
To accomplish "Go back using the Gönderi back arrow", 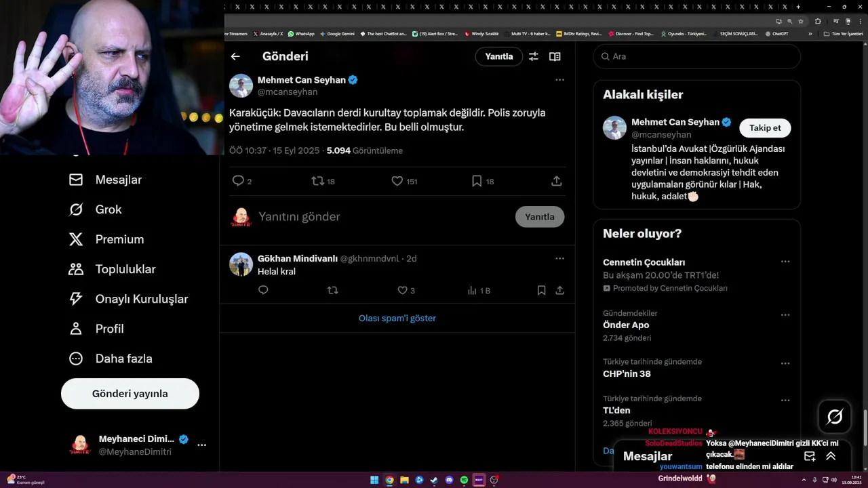I will pos(235,56).
